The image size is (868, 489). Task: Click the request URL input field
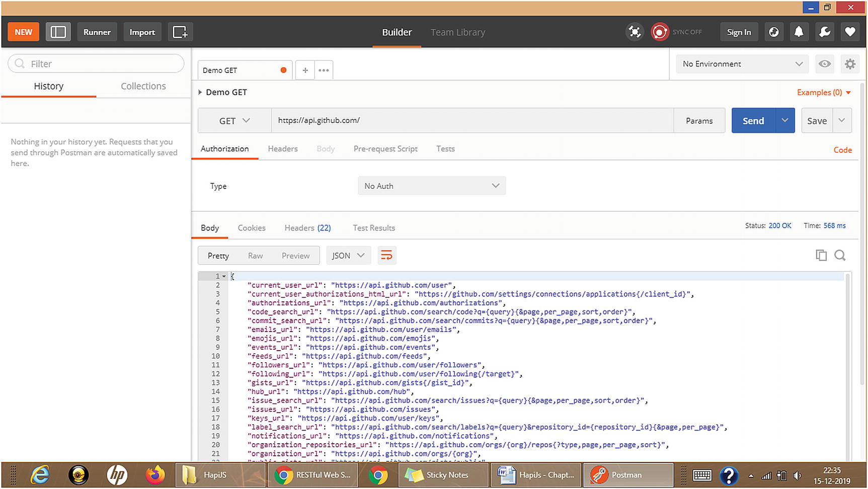pyautogui.click(x=472, y=121)
